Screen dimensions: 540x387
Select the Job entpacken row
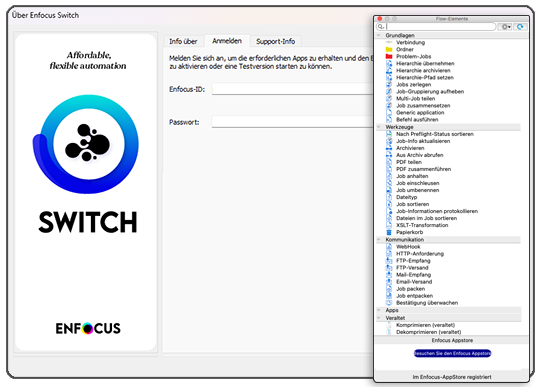[x=448, y=296]
